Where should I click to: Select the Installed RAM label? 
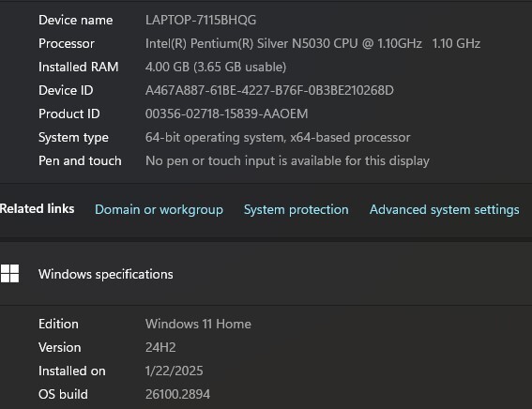coord(79,67)
